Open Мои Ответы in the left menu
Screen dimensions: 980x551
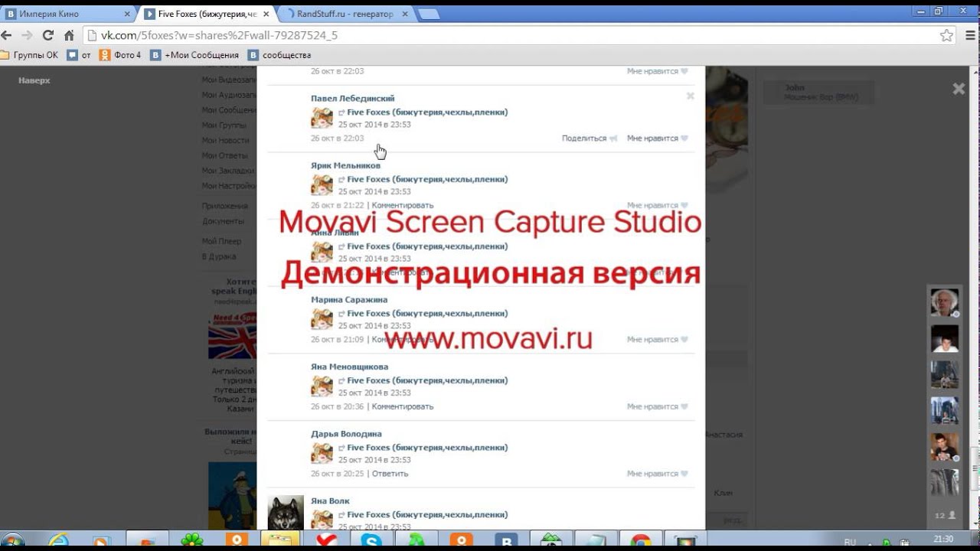(x=225, y=155)
